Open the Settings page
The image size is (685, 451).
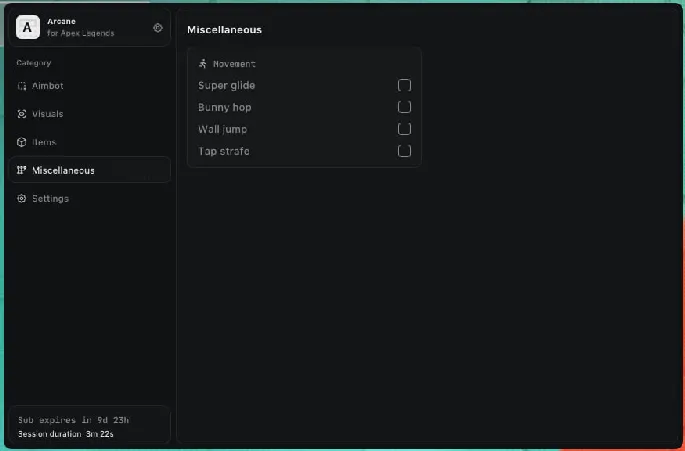pos(50,198)
